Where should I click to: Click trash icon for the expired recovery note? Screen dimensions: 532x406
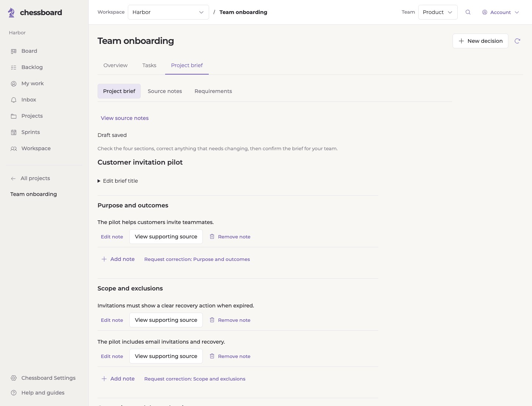[212, 320]
